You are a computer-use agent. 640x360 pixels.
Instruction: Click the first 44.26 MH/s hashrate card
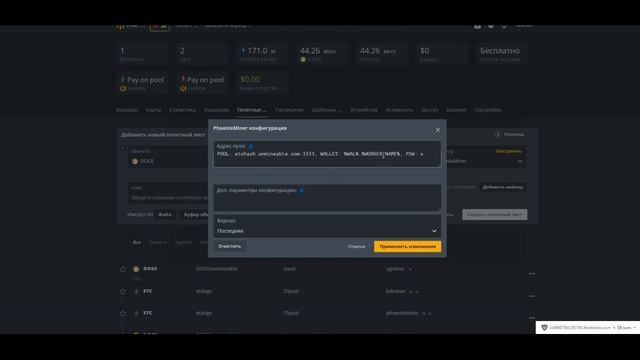[x=322, y=54]
